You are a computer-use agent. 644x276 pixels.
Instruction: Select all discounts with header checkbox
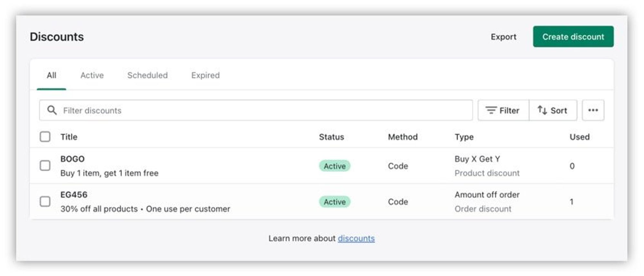tap(45, 137)
